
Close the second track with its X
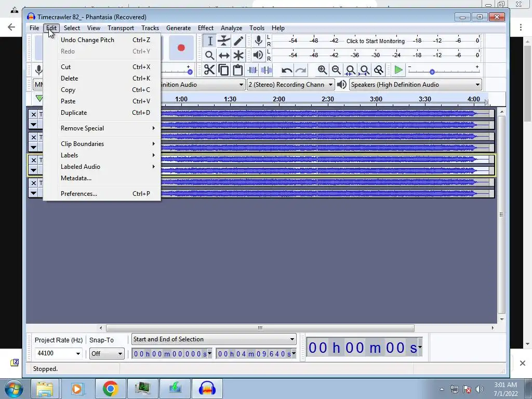coord(33,137)
